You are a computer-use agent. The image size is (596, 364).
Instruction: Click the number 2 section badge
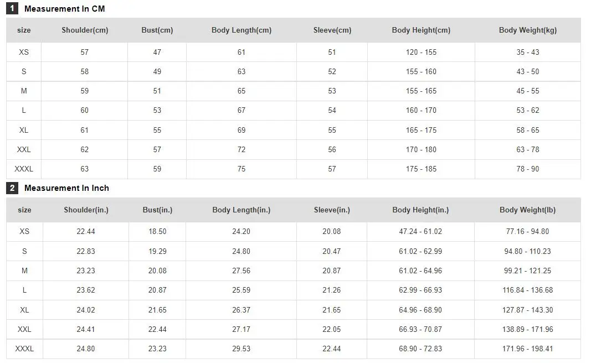click(x=12, y=188)
